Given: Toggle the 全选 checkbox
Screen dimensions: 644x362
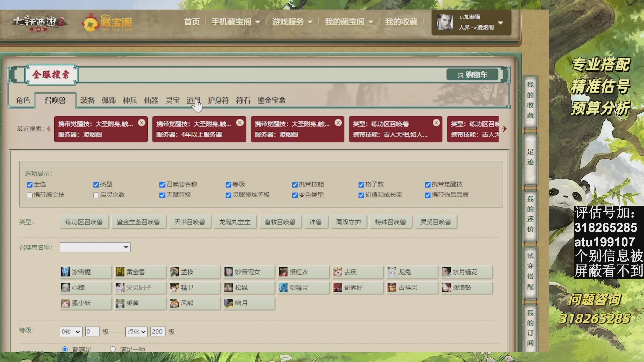Looking at the screenshot, I should pyautogui.click(x=30, y=185).
